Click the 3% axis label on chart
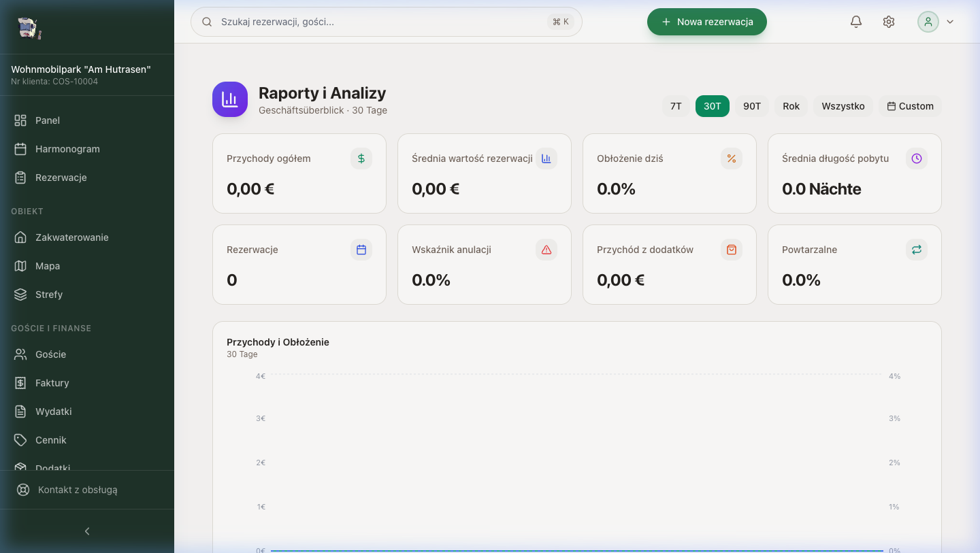 tap(894, 418)
